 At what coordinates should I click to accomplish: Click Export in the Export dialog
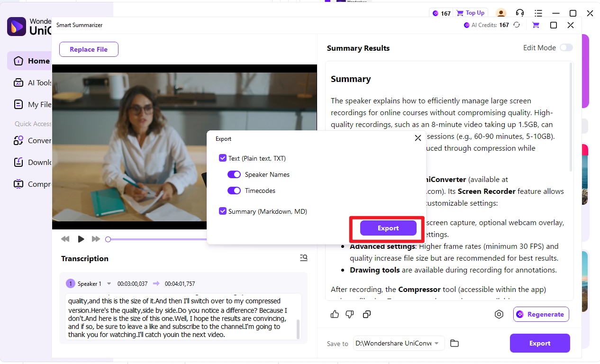pyautogui.click(x=387, y=228)
